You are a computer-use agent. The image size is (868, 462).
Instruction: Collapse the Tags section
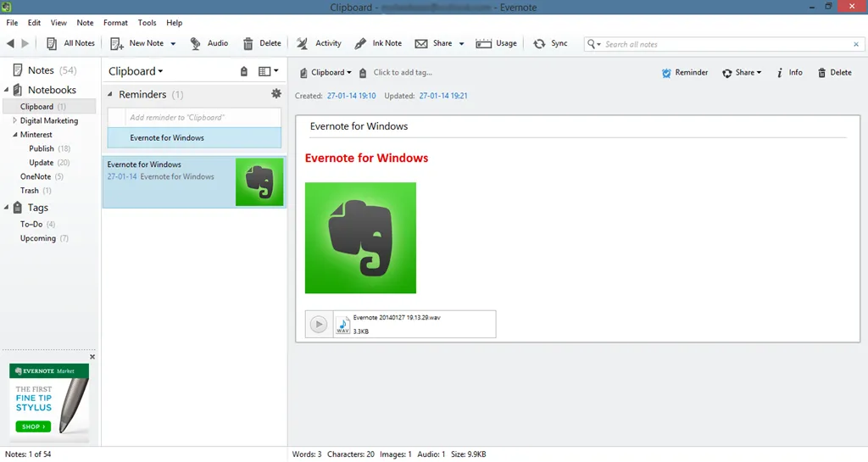[x=7, y=208]
